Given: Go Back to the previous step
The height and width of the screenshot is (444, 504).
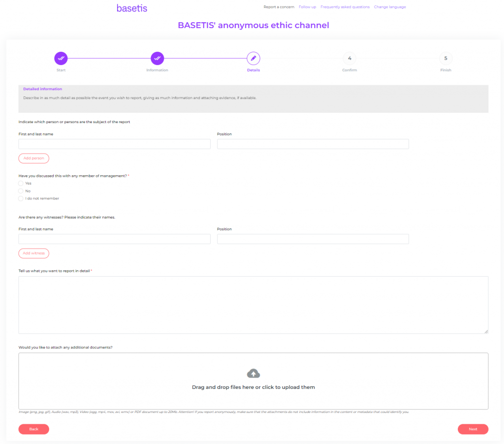Looking at the screenshot, I should point(34,429).
